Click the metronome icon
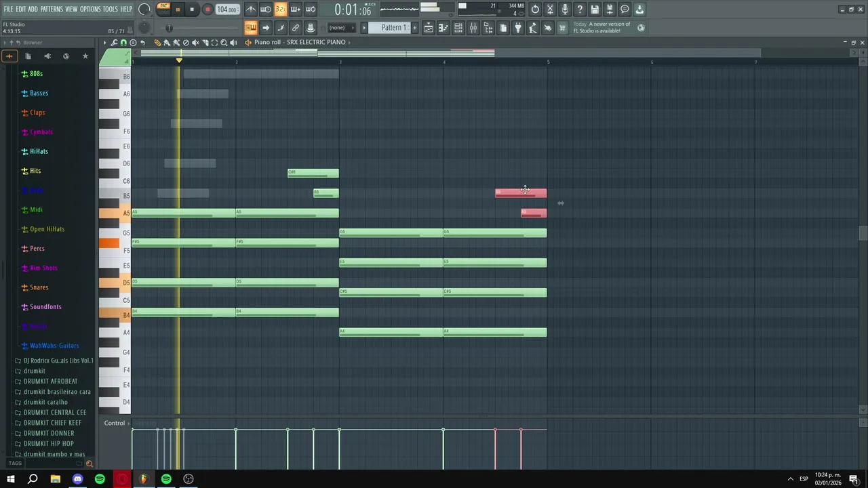 tap(250, 9)
